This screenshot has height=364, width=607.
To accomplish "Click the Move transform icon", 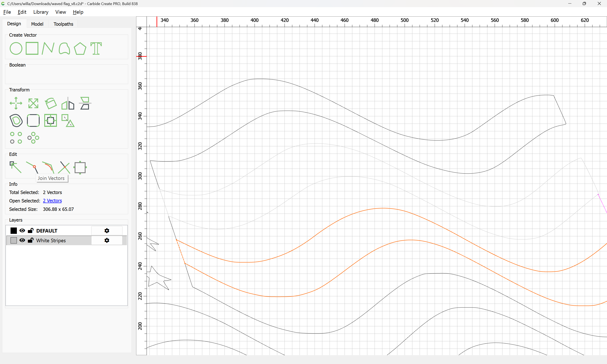I will 16,103.
